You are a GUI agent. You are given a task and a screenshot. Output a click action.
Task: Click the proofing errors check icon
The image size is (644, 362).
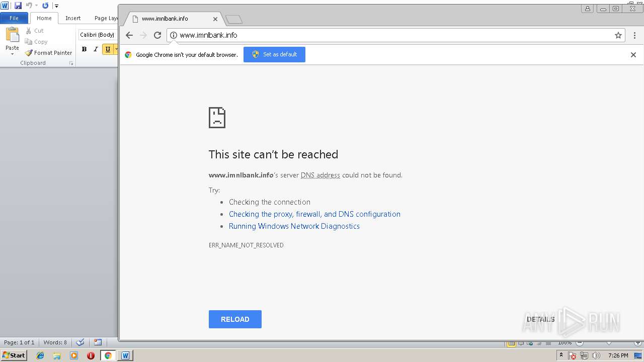click(x=80, y=342)
